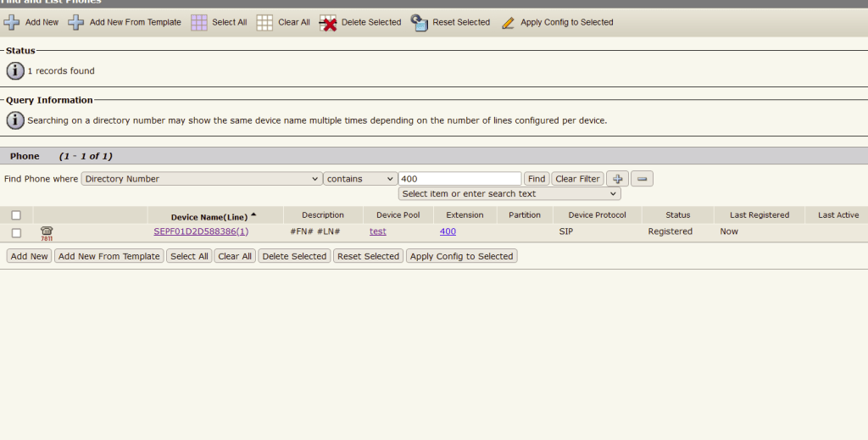Image resolution: width=868 pixels, height=440 pixels.
Task: Expand the 'Select item or enter search text' dropdown
Action: 509,194
